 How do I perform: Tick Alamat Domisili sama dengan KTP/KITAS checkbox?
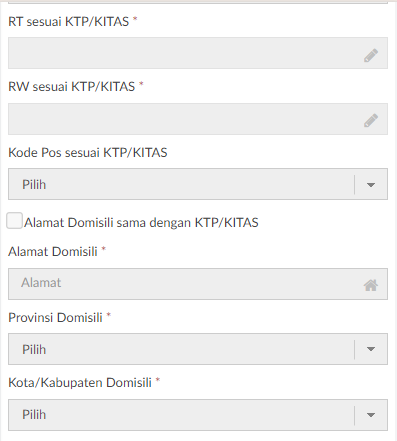pyautogui.click(x=14, y=221)
